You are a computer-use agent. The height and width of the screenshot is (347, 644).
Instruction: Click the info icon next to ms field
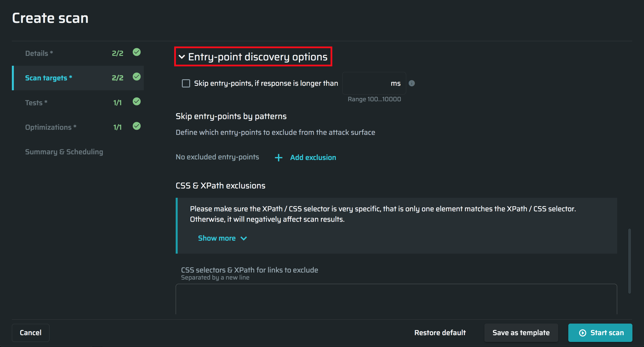tap(412, 83)
